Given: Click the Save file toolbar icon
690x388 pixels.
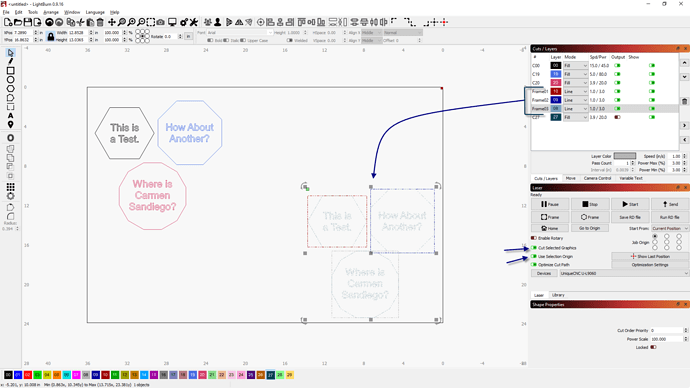Looking at the screenshot, I should (27, 22).
